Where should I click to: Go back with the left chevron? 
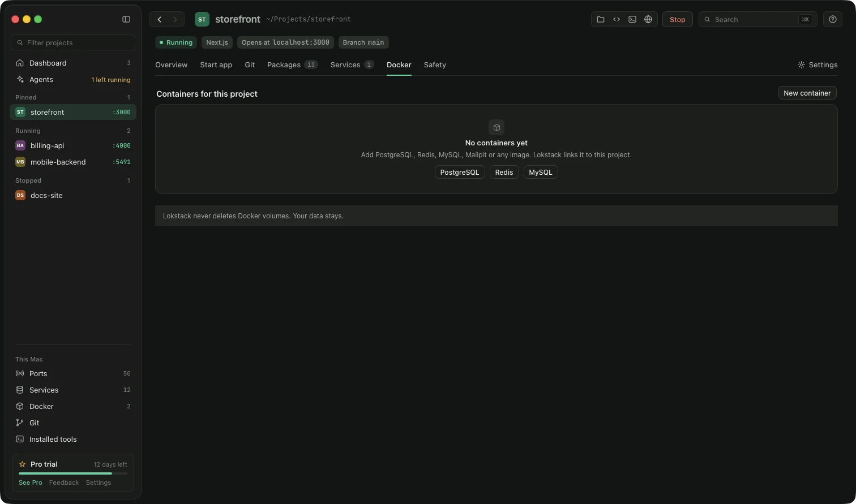(160, 19)
